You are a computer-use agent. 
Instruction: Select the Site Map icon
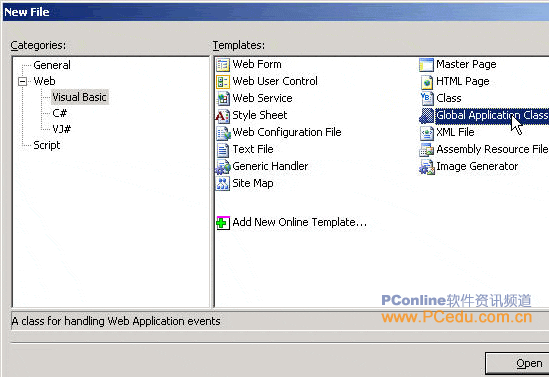pyautogui.click(x=223, y=183)
